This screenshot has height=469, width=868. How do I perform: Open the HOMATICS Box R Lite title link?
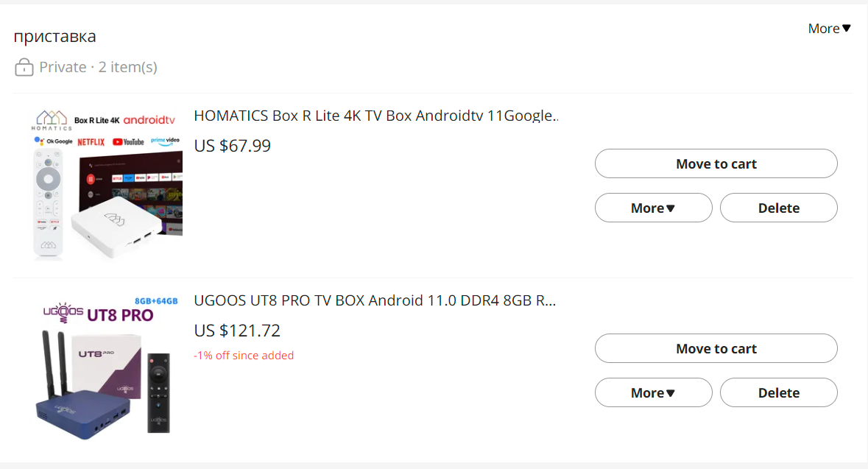pyautogui.click(x=375, y=116)
